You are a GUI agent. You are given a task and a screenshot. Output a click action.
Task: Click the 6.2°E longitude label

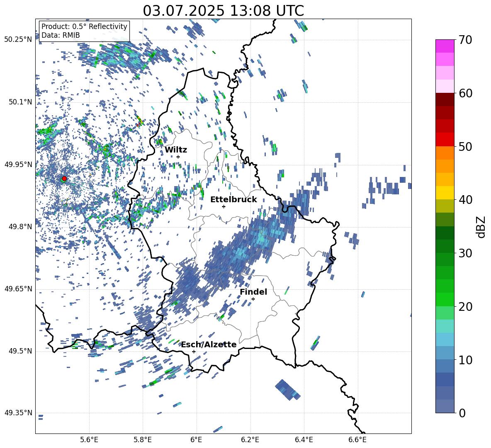click(x=250, y=440)
